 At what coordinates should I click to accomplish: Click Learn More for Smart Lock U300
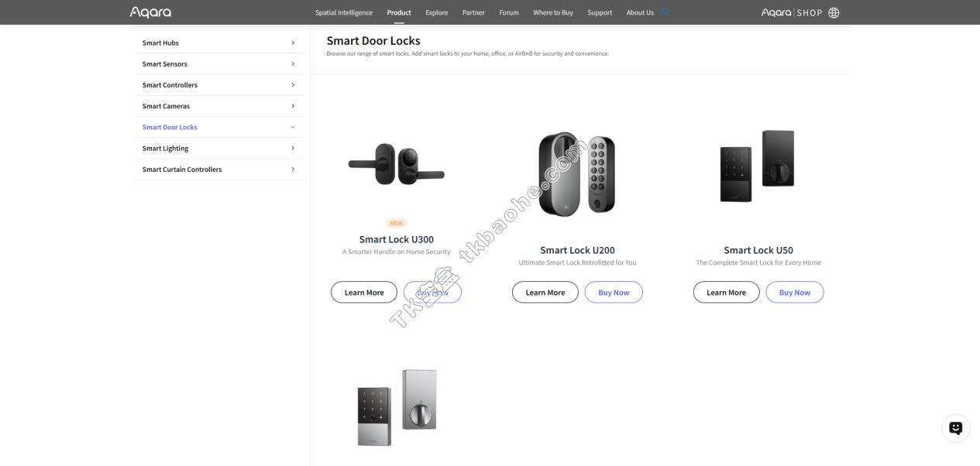[x=364, y=292]
